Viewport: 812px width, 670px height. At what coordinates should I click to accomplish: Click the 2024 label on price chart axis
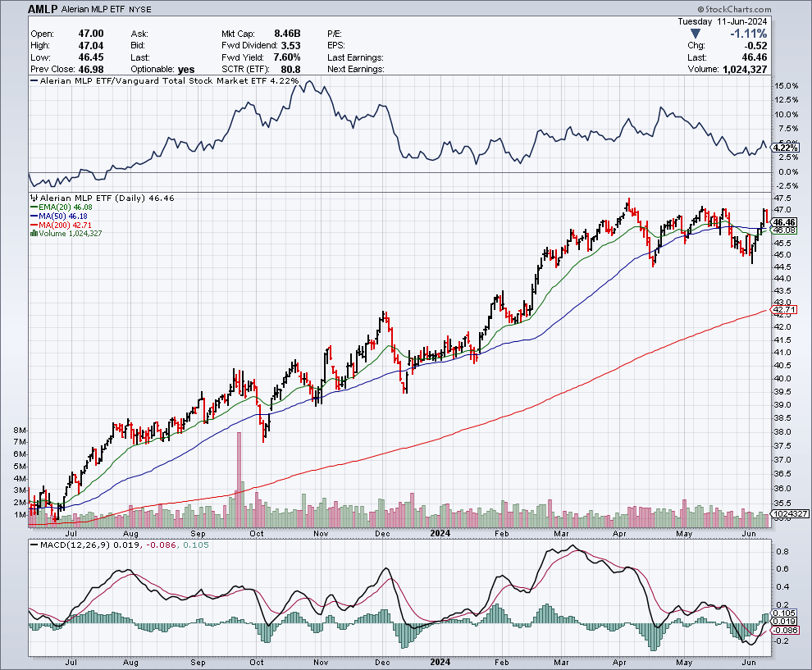[x=440, y=533]
